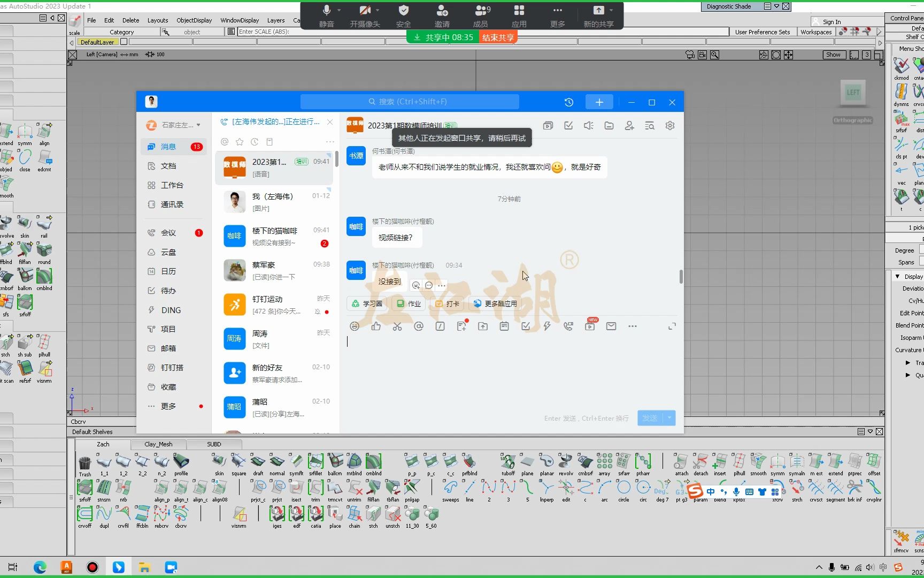
Task: Click the 发送 send button
Action: point(650,418)
